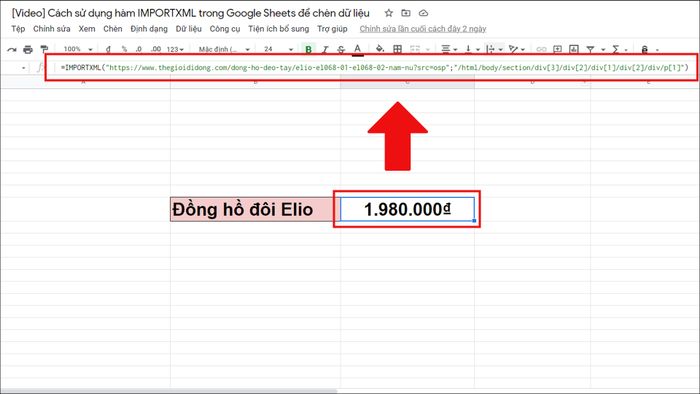Click the create filter funnel icon
This screenshot has height=394, width=700.
[590, 49]
